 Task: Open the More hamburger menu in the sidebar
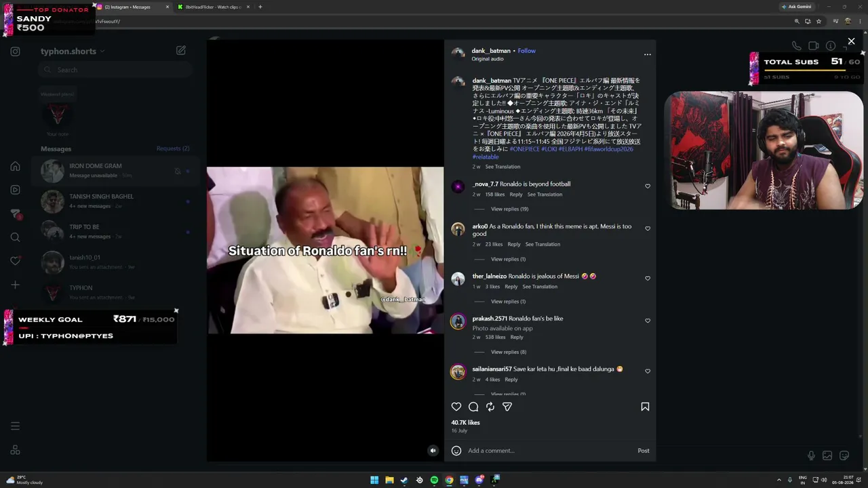tap(15, 426)
